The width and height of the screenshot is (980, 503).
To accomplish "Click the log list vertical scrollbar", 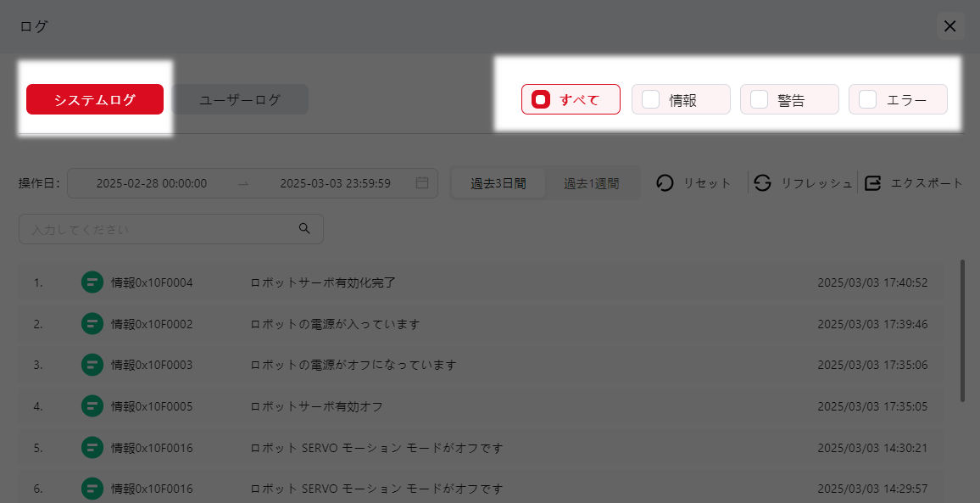I will pos(962,331).
